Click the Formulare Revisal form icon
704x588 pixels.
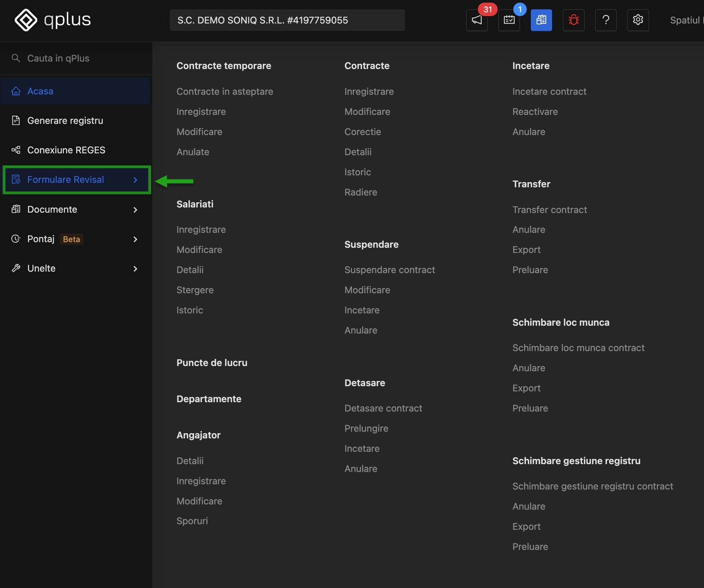pyautogui.click(x=16, y=179)
